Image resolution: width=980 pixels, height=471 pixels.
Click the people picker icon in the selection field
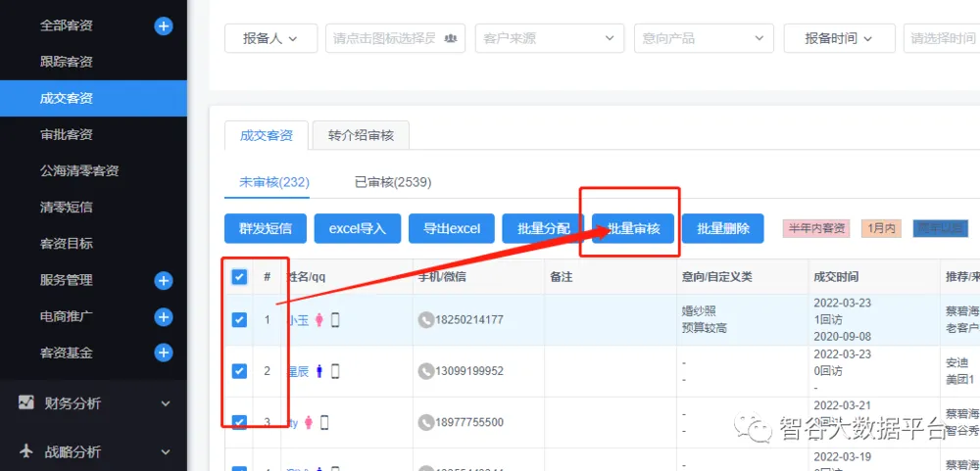tap(451, 38)
